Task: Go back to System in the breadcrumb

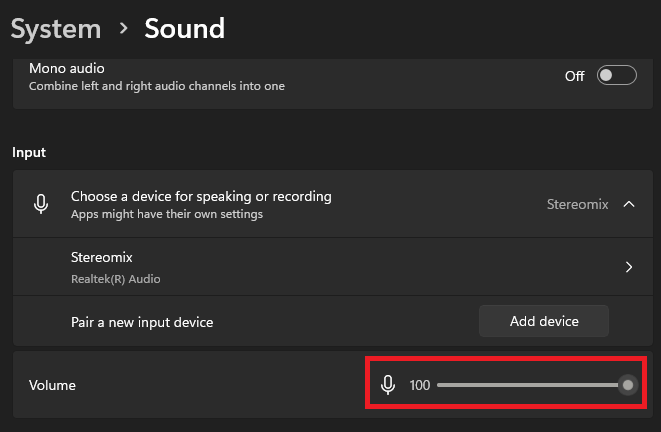Action: [x=55, y=29]
